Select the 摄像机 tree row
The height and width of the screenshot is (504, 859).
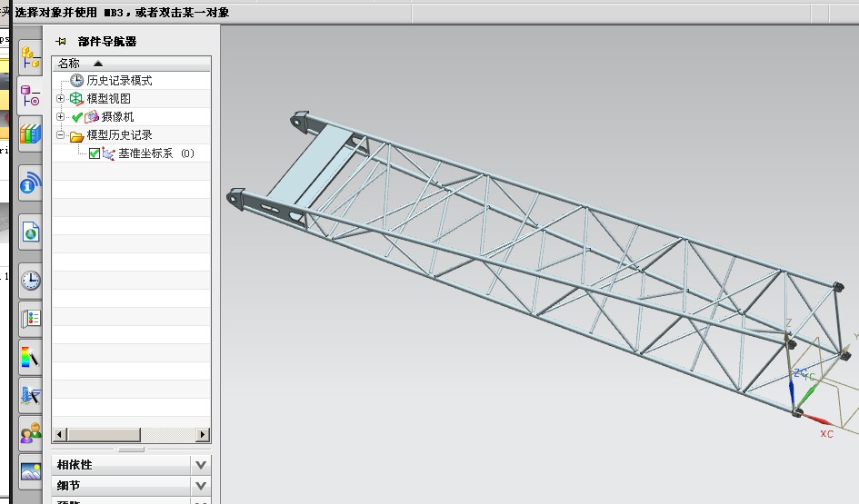click(132, 116)
